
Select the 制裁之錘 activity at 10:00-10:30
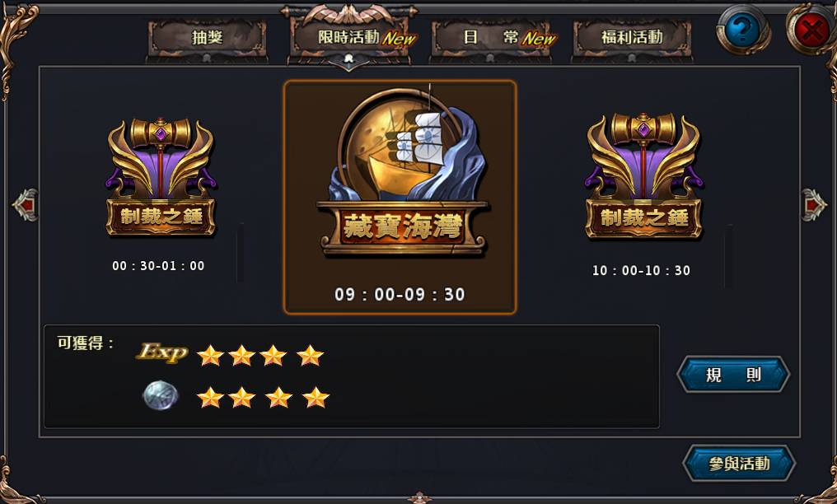click(x=643, y=194)
